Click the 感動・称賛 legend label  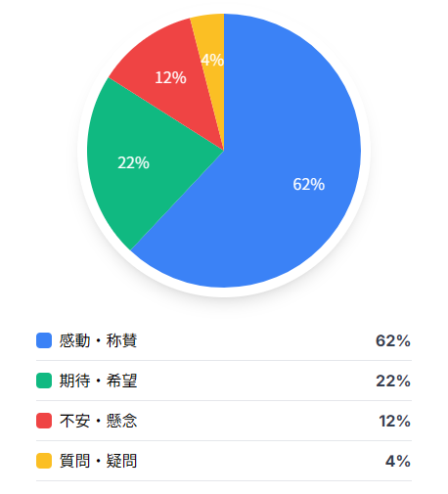click(98, 340)
